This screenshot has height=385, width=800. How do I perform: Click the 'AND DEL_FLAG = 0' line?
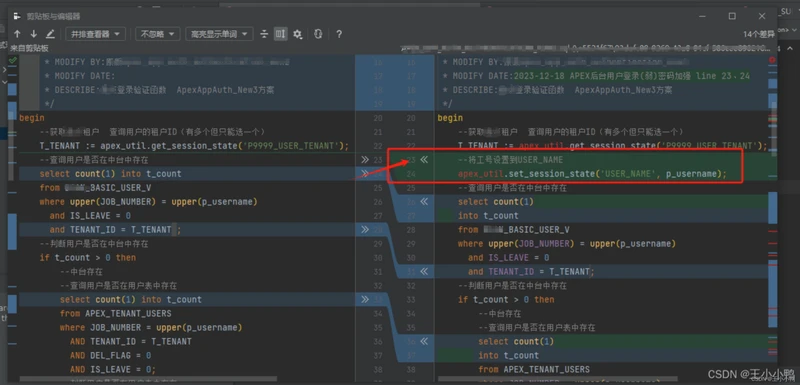pyautogui.click(x=111, y=355)
